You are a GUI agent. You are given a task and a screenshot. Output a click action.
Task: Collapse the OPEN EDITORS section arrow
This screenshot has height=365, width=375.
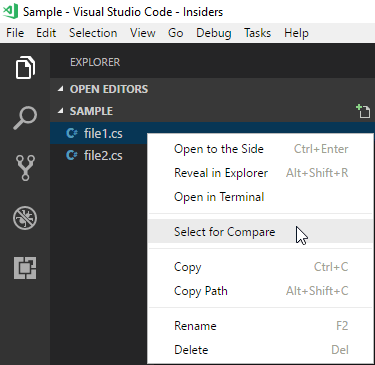pyautogui.click(x=60, y=89)
